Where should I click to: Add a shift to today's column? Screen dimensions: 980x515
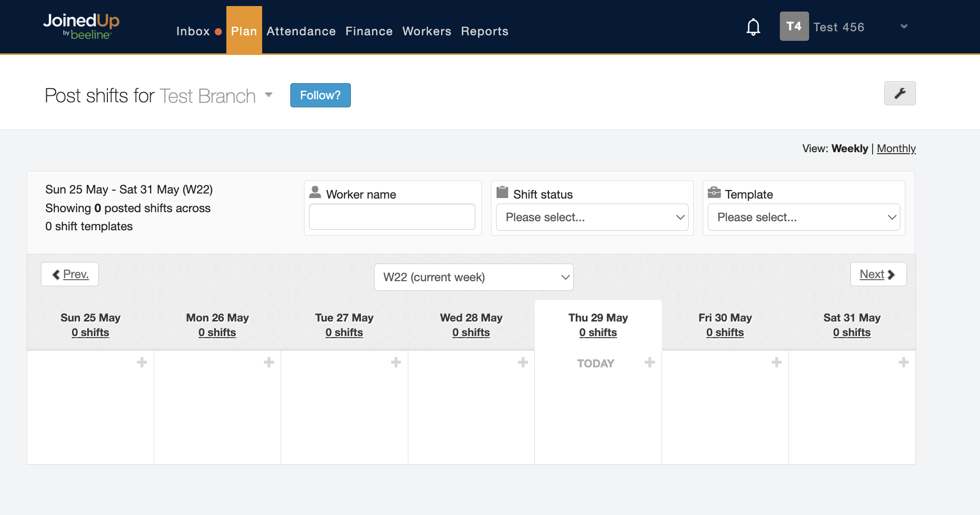(x=650, y=362)
